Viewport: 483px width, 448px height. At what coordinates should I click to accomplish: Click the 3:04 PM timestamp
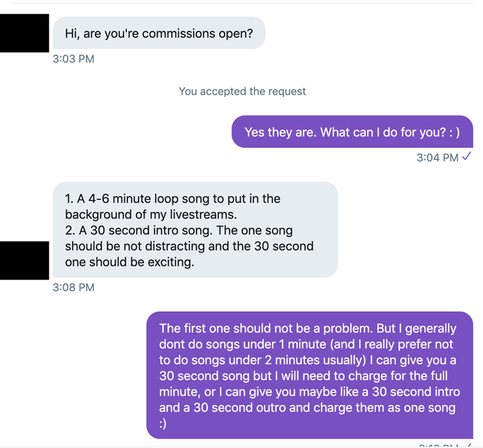(437, 158)
